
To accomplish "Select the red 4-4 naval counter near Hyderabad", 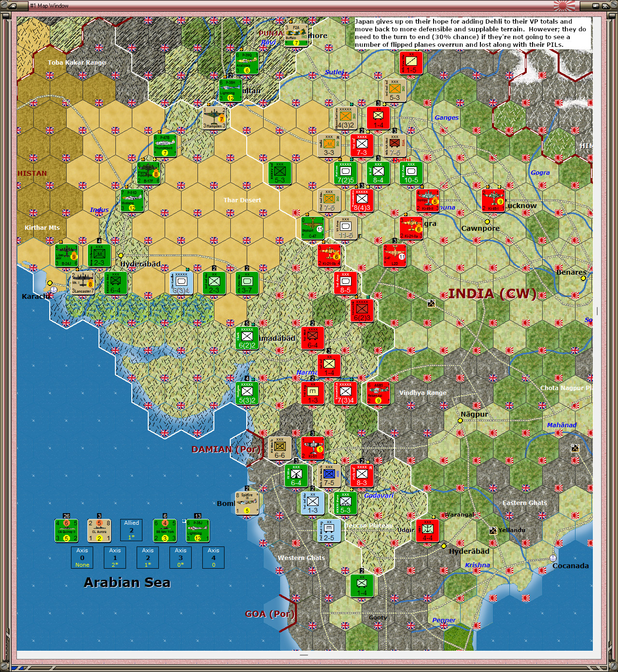I will [x=428, y=531].
